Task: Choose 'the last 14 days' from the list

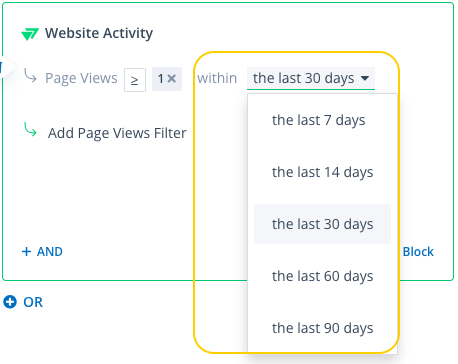Action: click(x=322, y=172)
